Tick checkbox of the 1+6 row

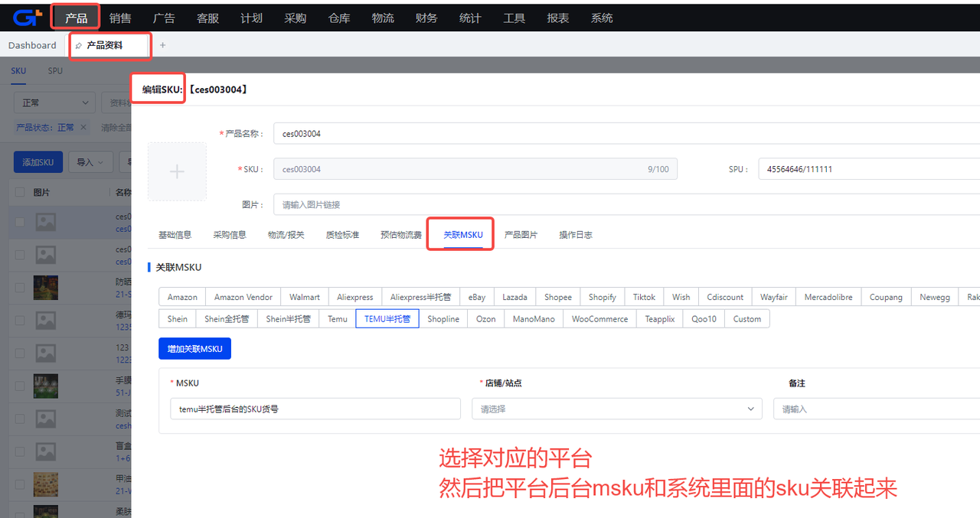(x=20, y=451)
